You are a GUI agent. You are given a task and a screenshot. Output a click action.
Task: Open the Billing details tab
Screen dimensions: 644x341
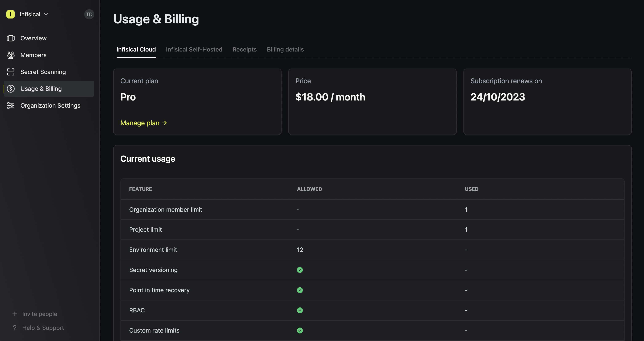point(285,49)
